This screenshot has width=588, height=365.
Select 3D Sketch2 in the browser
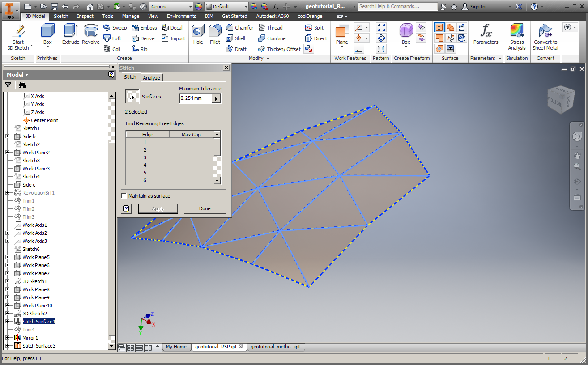34,314
